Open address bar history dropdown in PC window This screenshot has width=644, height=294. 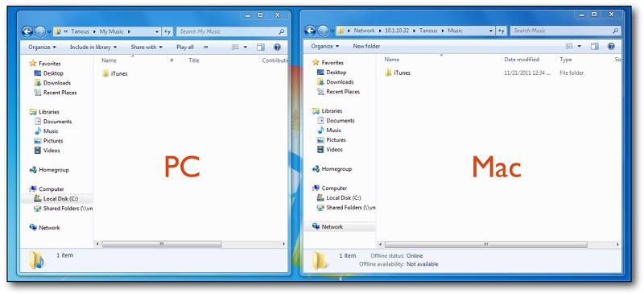(x=157, y=31)
